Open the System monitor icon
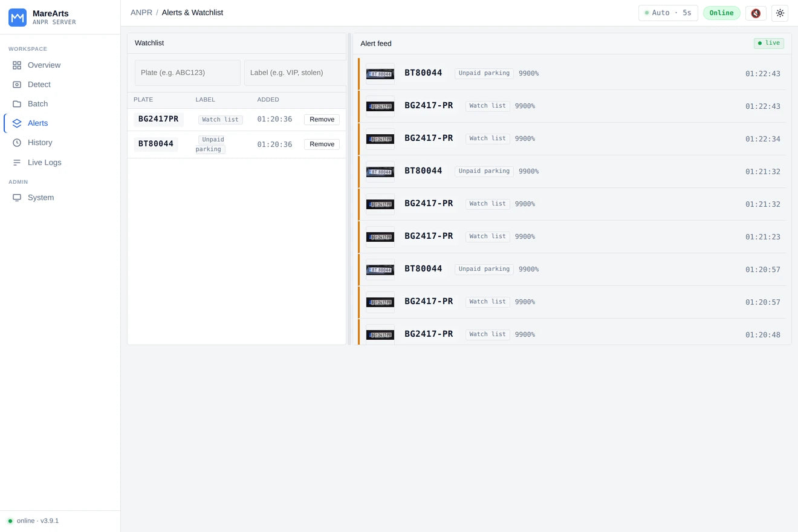The image size is (798, 532). (17, 198)
